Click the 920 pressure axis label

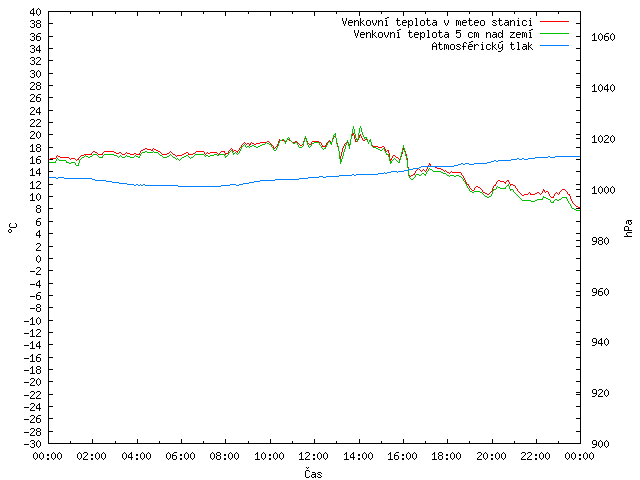coord(600,393)
